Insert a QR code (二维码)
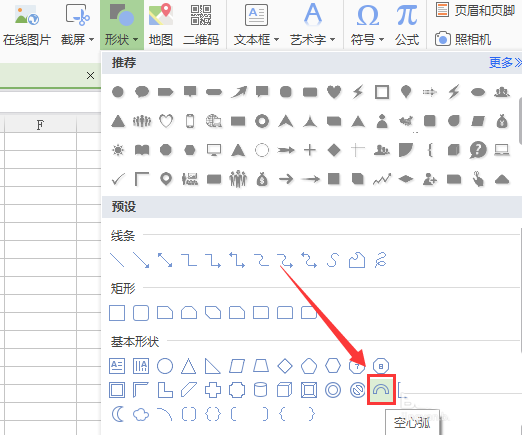 tap(201, 25)
